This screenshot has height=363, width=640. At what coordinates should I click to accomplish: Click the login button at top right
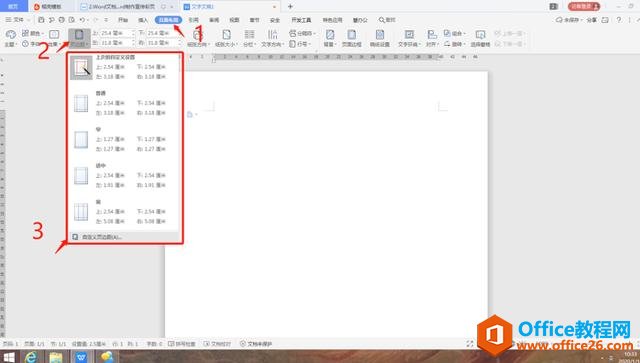(584, 7)
